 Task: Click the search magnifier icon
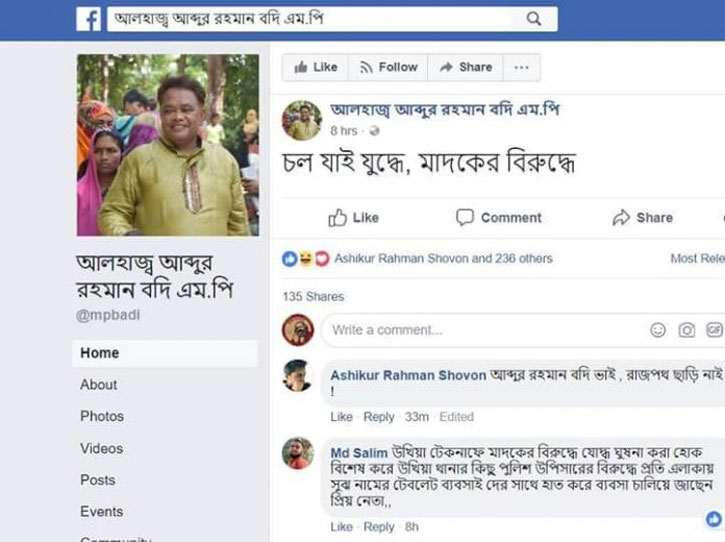coord(534,19)
